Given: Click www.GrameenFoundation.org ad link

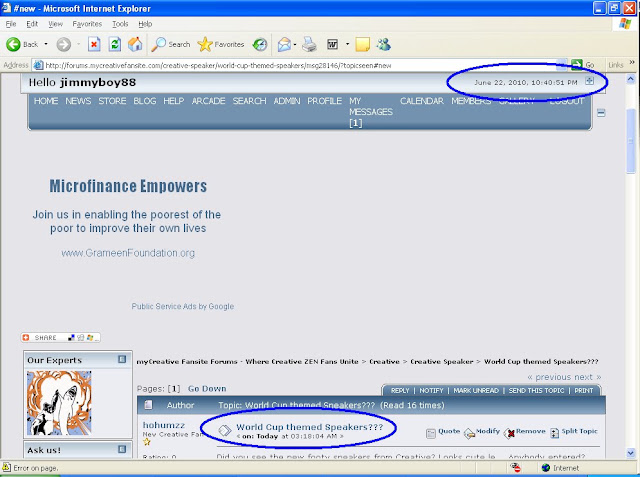Looking at the screenshot, I should (128, 253).
